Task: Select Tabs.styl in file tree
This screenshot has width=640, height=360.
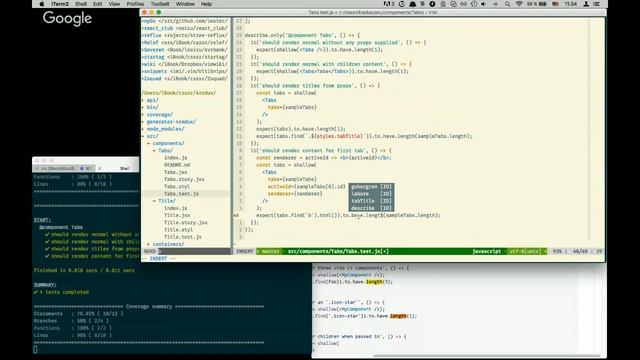Action: click(177, 187)
